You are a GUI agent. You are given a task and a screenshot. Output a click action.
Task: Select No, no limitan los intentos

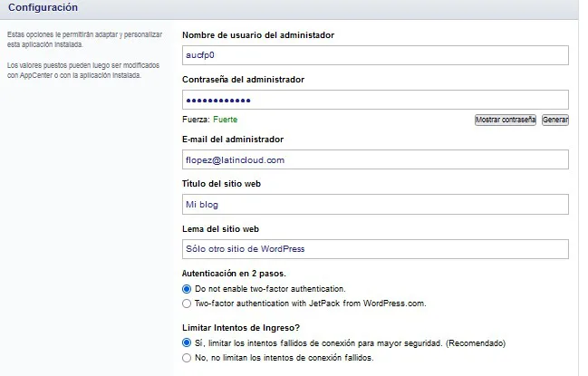pos(187,358)
